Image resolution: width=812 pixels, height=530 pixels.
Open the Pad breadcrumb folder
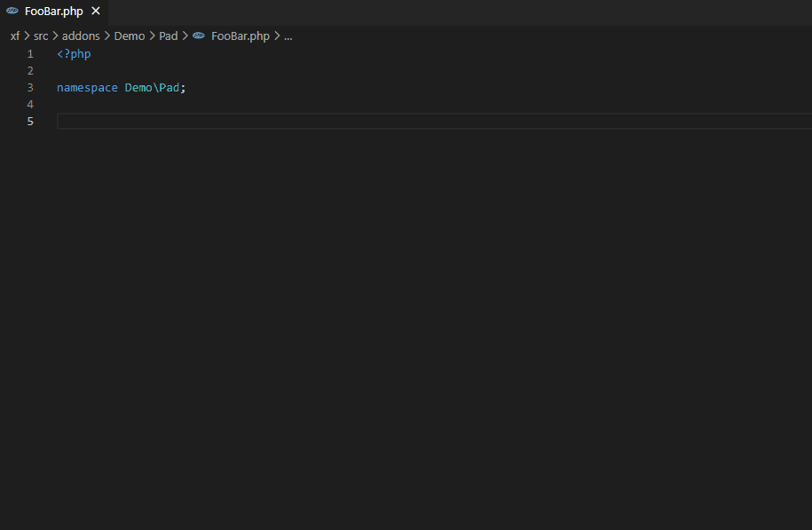[169, 36]
